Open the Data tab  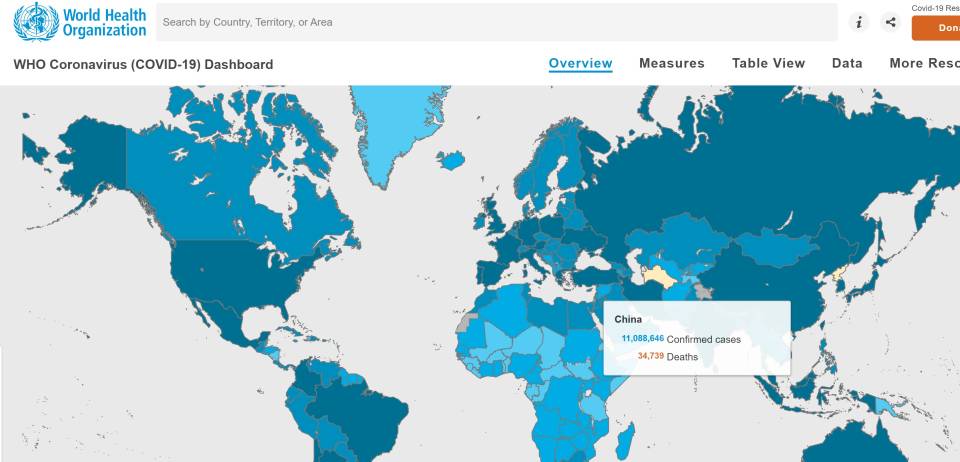(x=847, y=63)
